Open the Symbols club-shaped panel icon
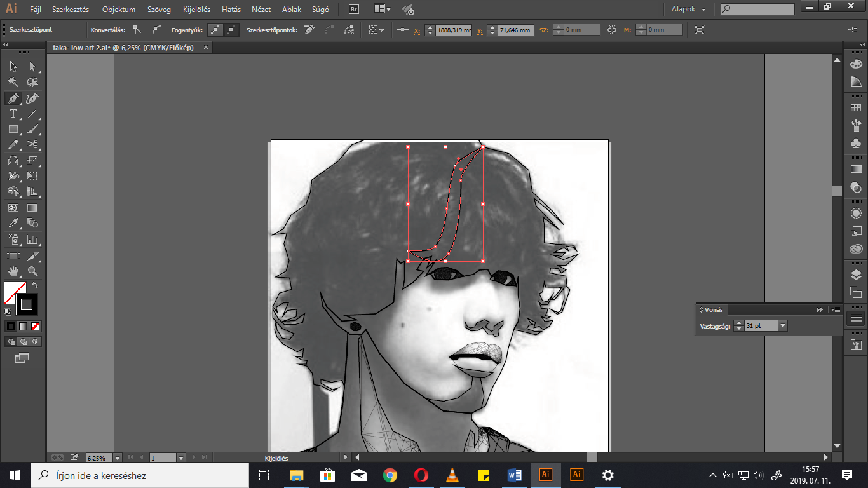The width and height of the screenshot is (868, 488). (856, 144)
